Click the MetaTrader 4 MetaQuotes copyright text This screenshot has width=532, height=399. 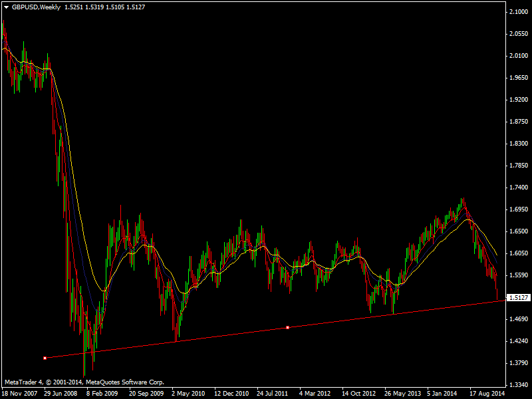click(84, 382)
